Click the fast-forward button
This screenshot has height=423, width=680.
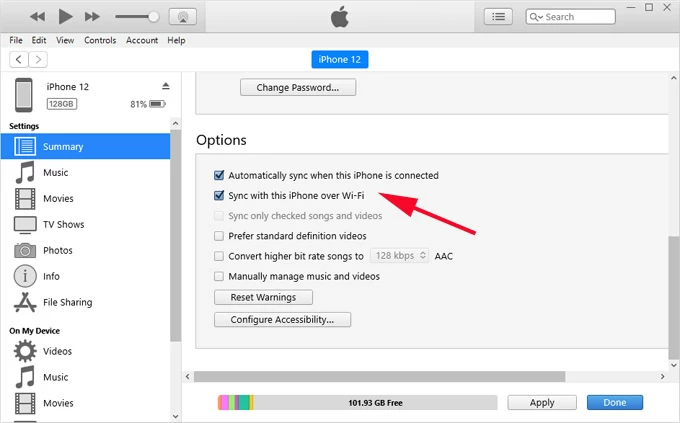point(92,17)
